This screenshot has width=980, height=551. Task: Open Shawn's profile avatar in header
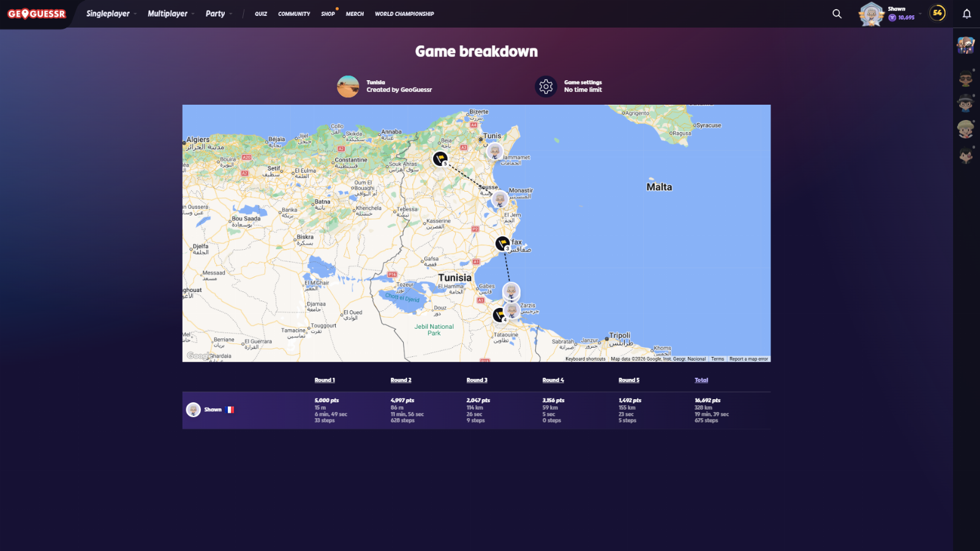pos(871,13)
